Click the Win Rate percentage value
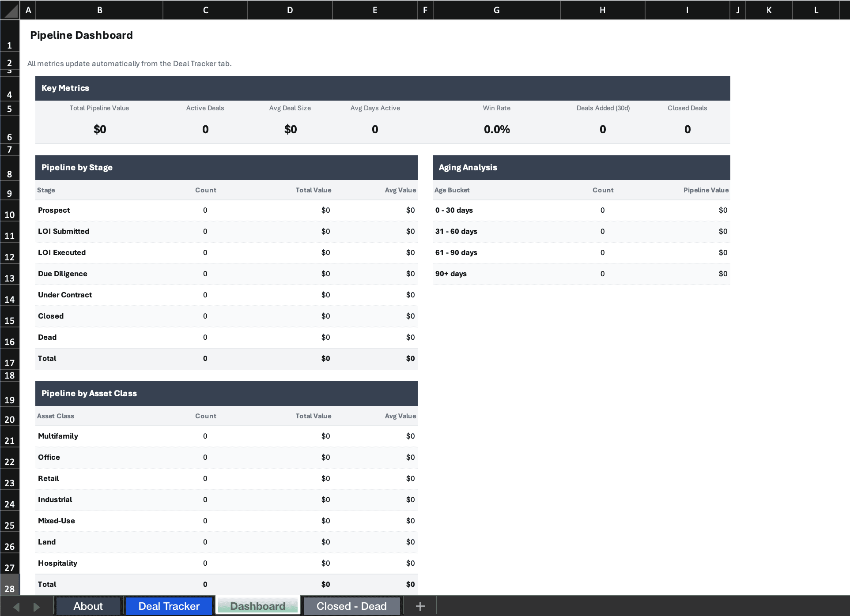850x616 pixels. 496,129
